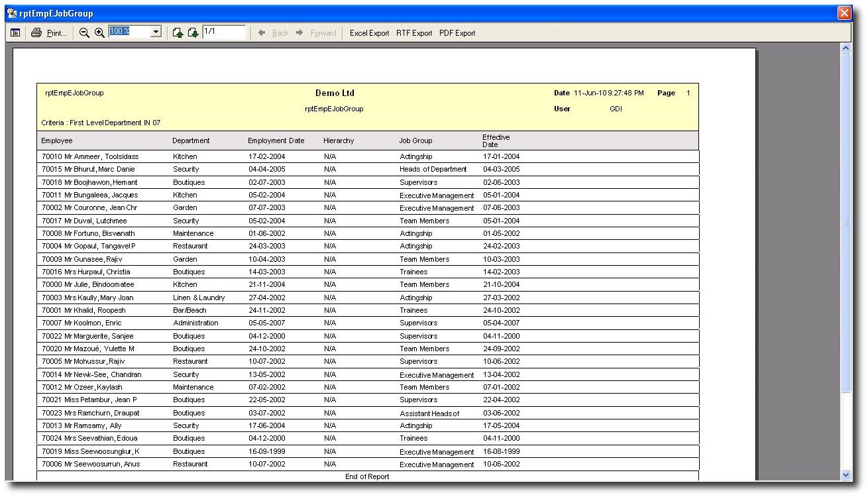868x497 pixels.
Task: Click the vertical scrollbar thumb
Action: pyautogui.click(x=845, y=223)
